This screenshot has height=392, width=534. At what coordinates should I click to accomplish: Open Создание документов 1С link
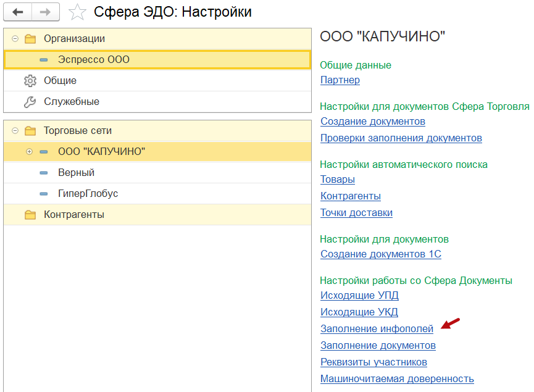tap(381, 254)
